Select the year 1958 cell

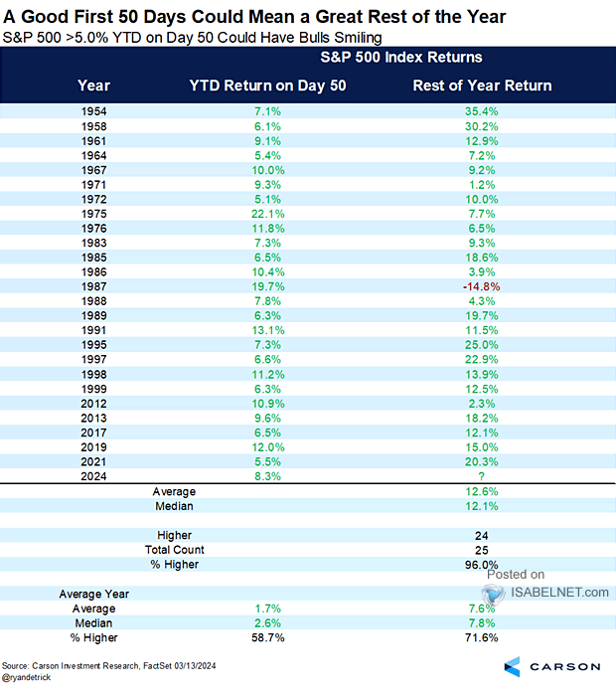(x=93, y=126)
